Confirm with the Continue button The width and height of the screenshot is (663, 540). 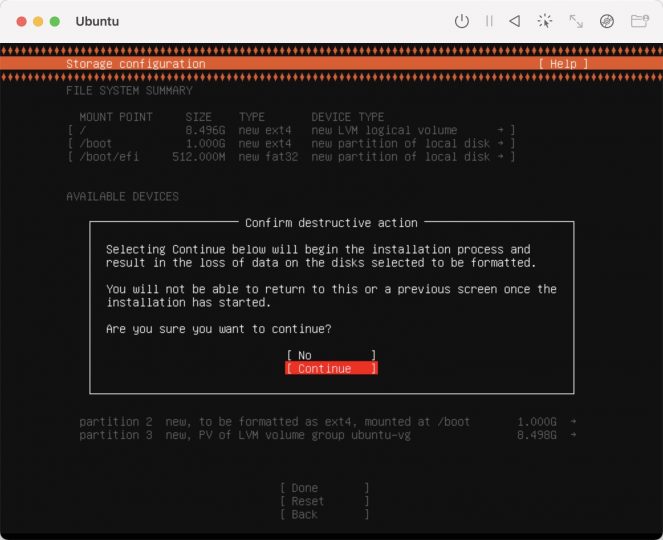coord(331,368)
